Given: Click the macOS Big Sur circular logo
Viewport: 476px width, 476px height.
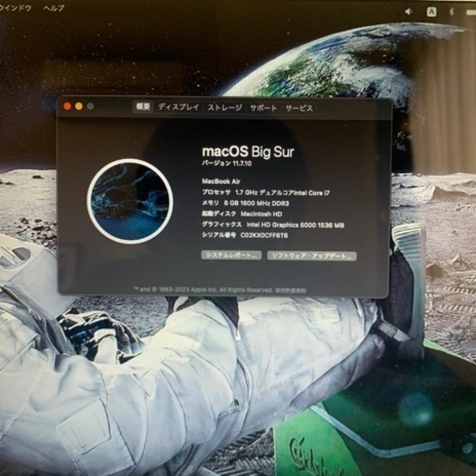Looking at the screenshot, I should (130, 201).
